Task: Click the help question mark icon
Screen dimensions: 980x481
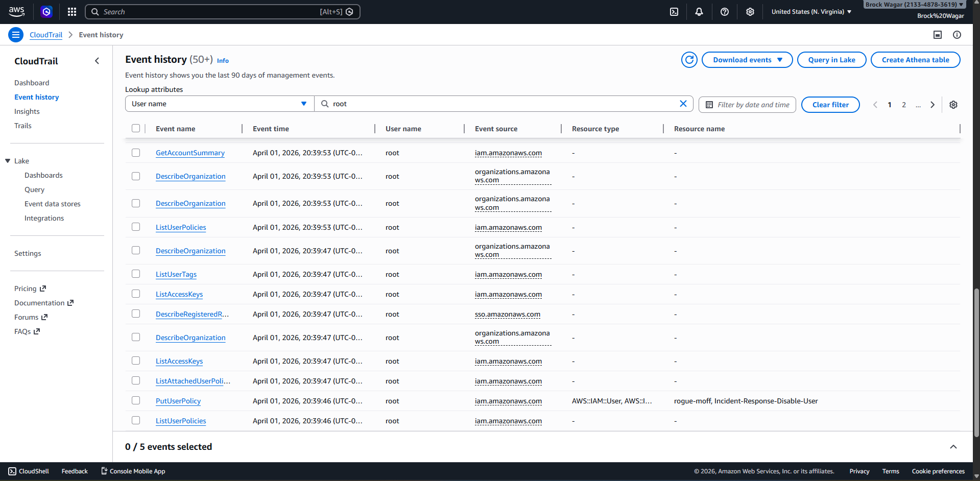Action: [724, 11]
